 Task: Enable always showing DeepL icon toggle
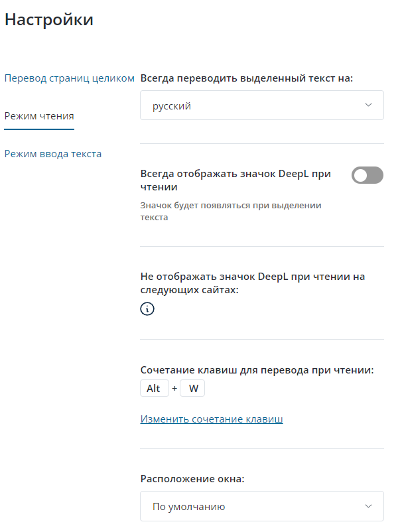(x=367, y=175)
